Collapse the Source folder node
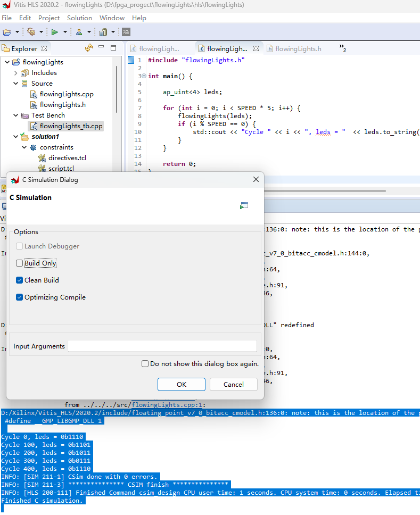 coord(16,84)
